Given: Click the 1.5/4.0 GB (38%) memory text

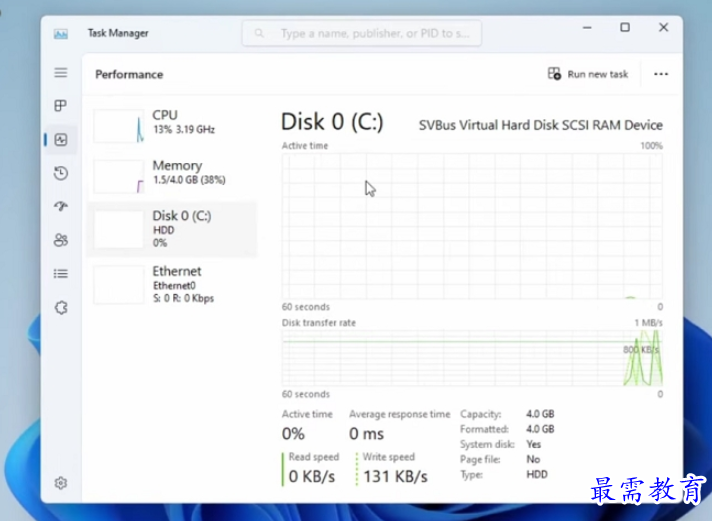Looking at the screenshot, I should (x=189, y=180).
